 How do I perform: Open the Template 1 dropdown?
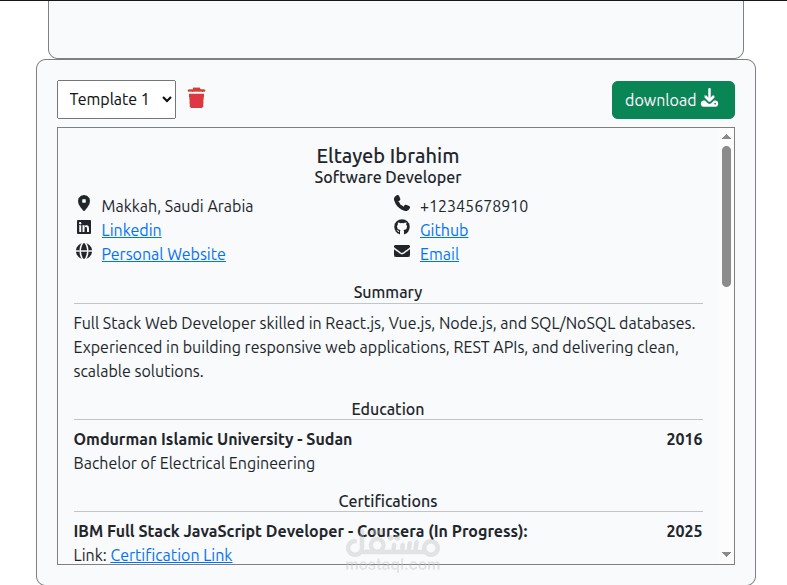(116, 99)
